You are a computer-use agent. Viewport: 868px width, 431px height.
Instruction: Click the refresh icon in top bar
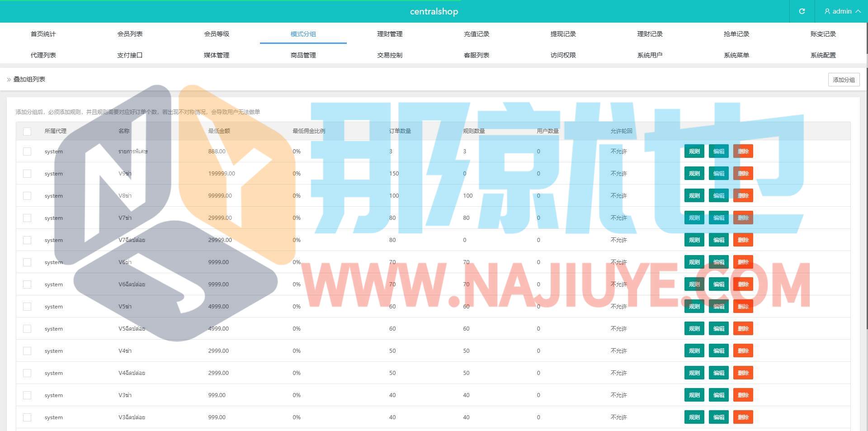tap(802, 11)
